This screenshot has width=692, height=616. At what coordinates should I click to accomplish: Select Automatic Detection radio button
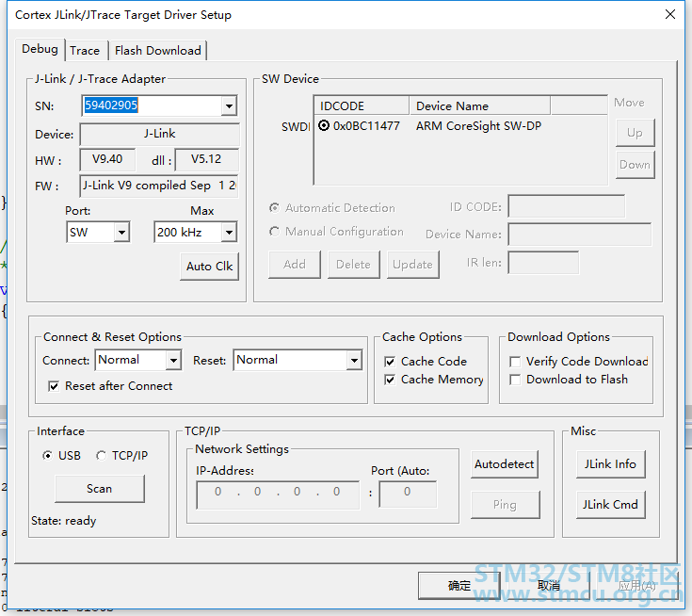(275, 207)
